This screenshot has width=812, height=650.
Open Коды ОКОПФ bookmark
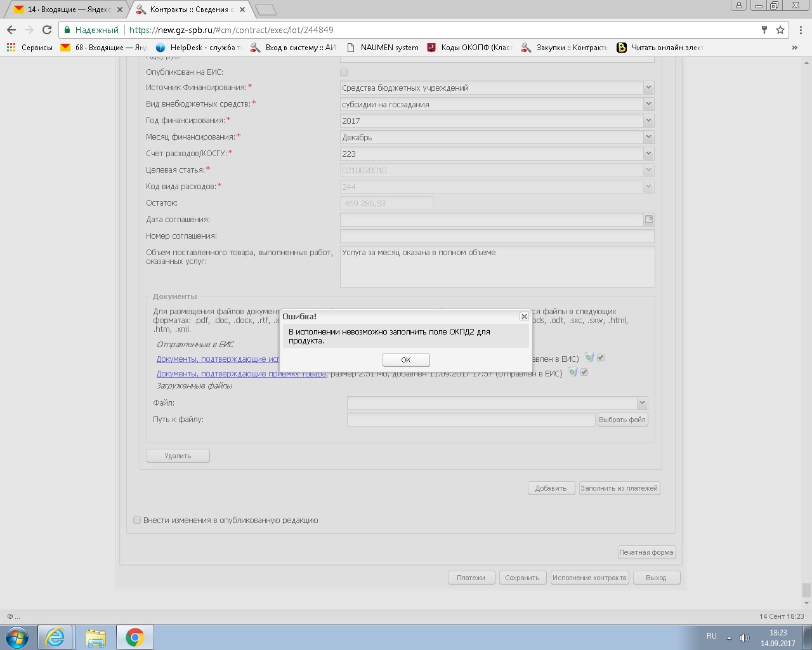[470, 48]
